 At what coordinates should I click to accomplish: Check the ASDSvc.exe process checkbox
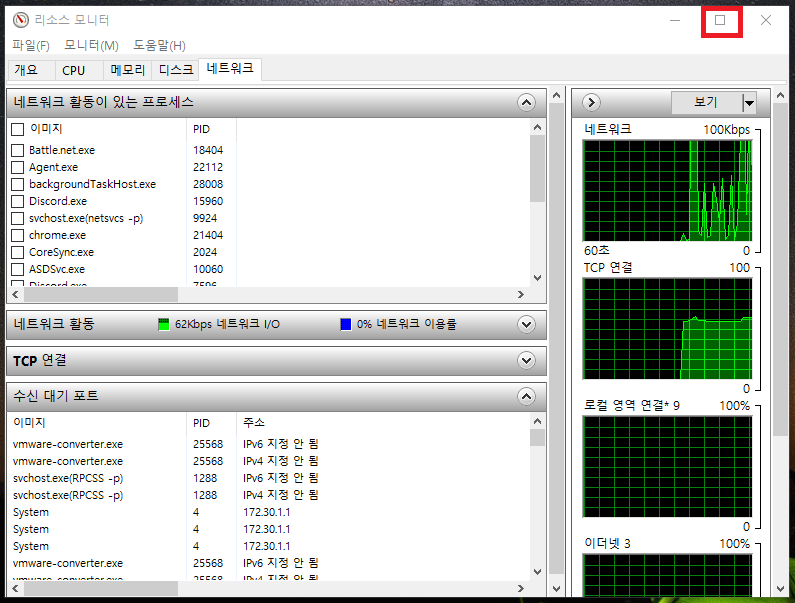[18, 269]
